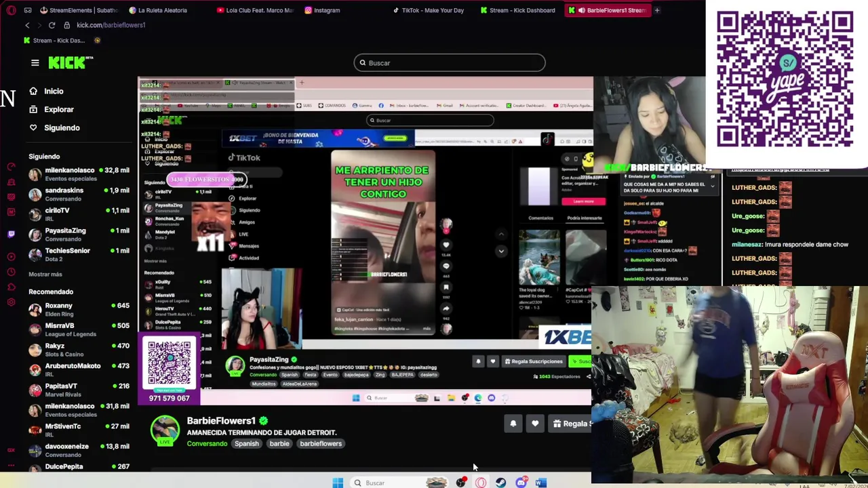The height and width of the screenshot is (488, 868).
Task: Open Word from taskbar
Action: (540, 483)
